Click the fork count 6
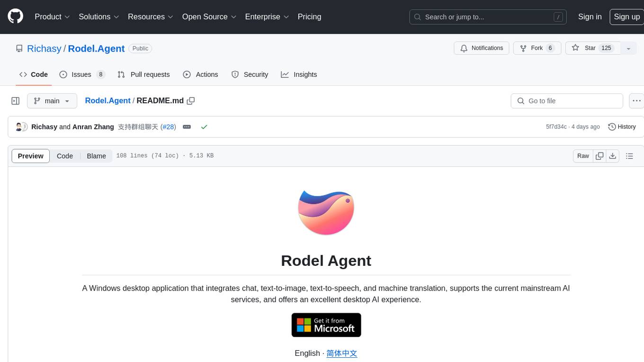This screenshot has width=644, height=362. coord(550,48)
